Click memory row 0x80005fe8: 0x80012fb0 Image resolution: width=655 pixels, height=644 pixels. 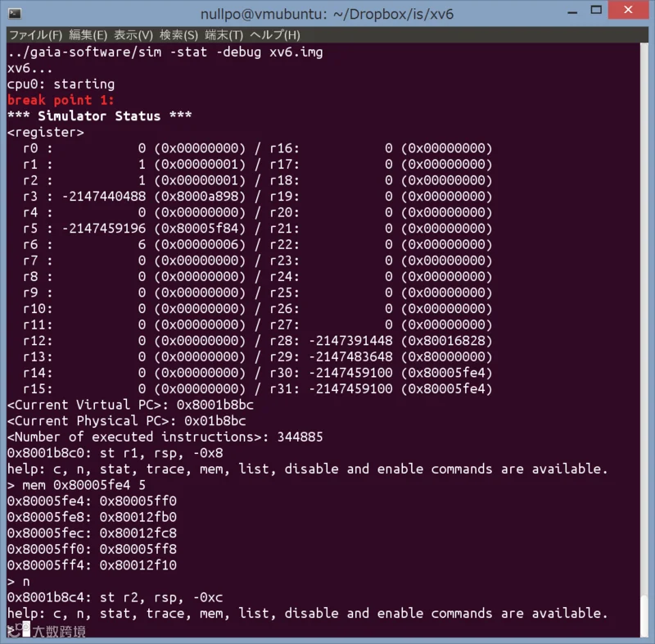[x=92, y=517]
